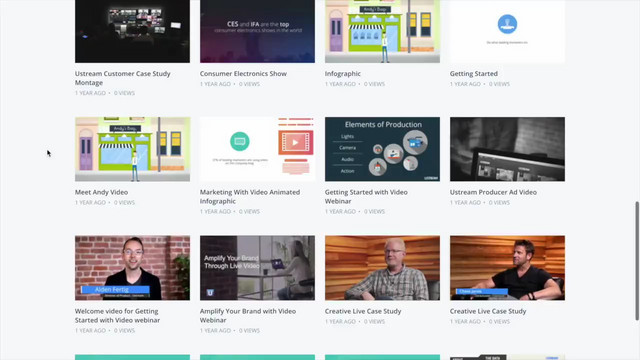Click the Infographic video title link

click(342, 73)
